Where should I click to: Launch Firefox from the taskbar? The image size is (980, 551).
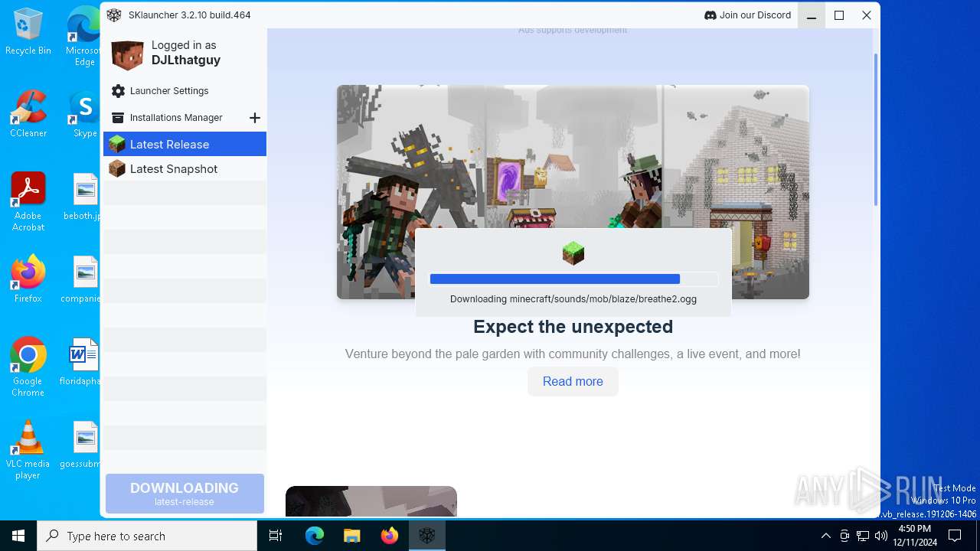389,536
